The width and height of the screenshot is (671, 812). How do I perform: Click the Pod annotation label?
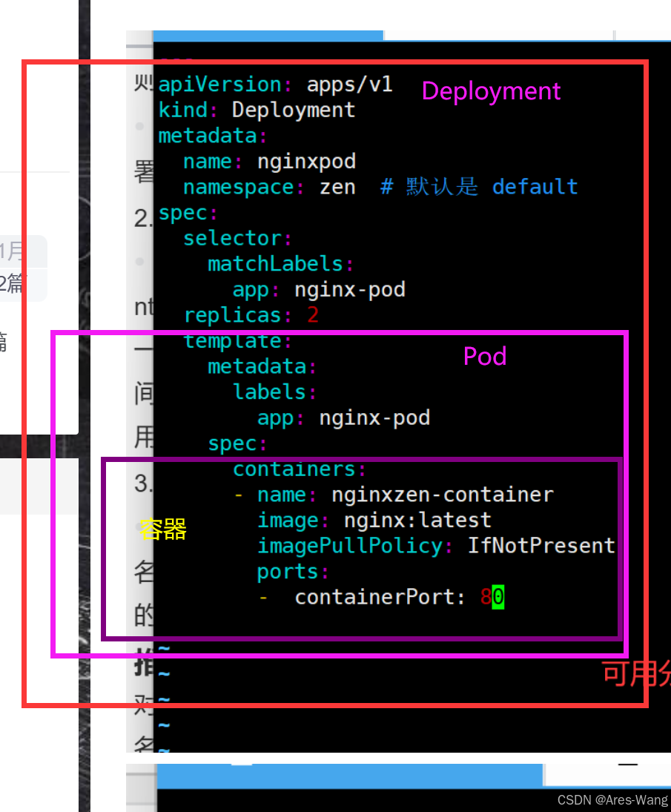tap(484, 357)
